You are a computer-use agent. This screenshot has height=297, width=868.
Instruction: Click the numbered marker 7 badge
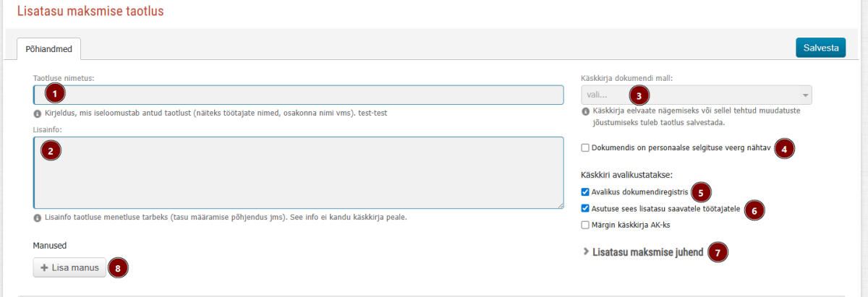tap(718, 252)
